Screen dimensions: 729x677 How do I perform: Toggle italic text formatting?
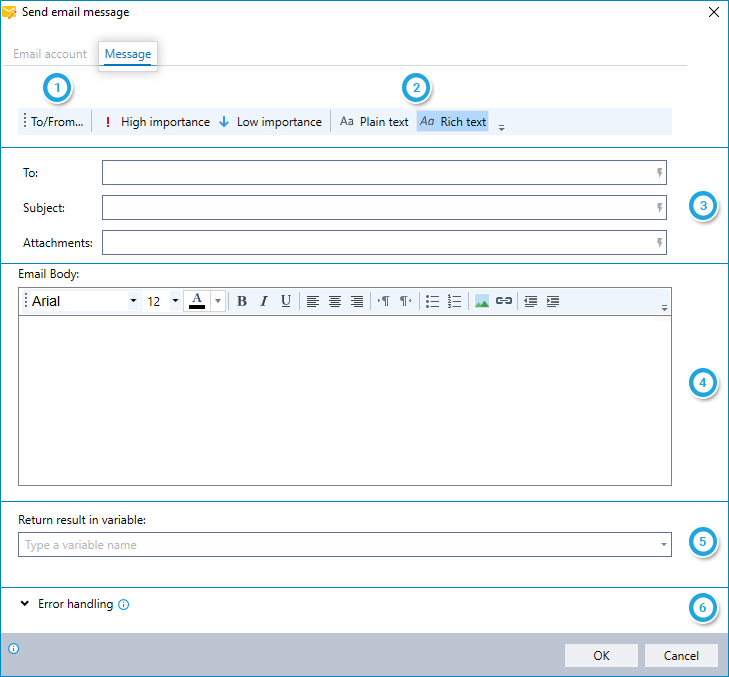click(x=264, y=301)
